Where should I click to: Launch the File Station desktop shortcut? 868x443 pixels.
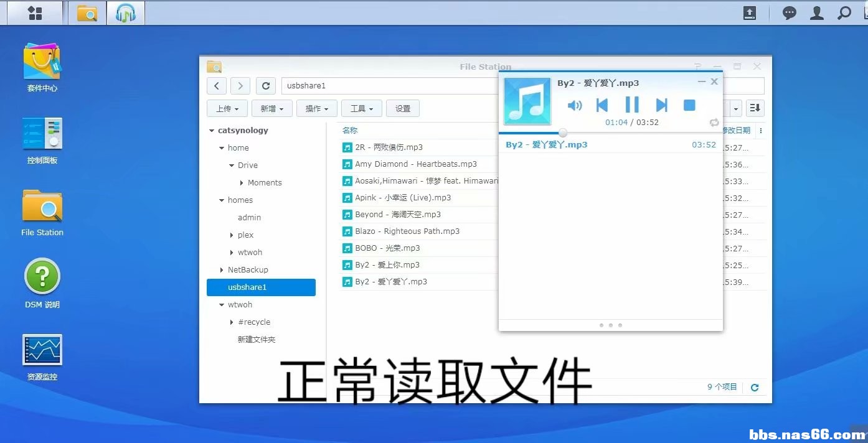click(x=42, y=212)
